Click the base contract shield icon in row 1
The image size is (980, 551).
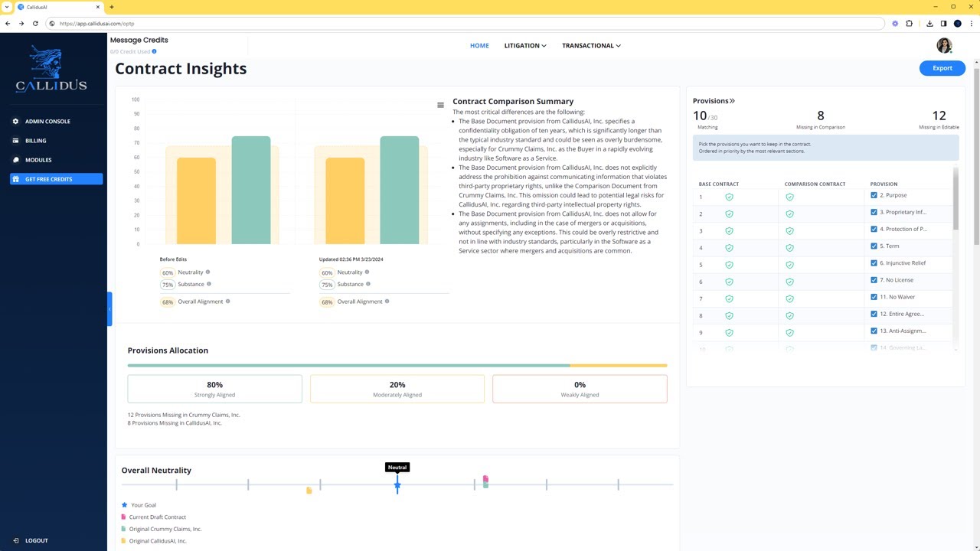coord(729,197)
